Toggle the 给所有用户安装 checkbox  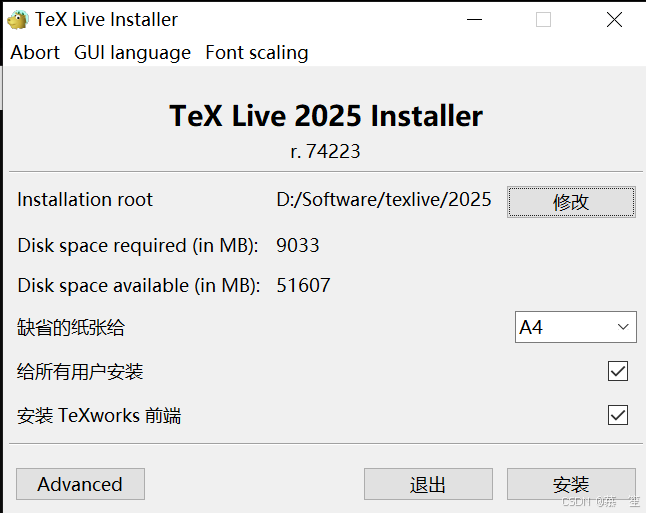tap(618, 371)
